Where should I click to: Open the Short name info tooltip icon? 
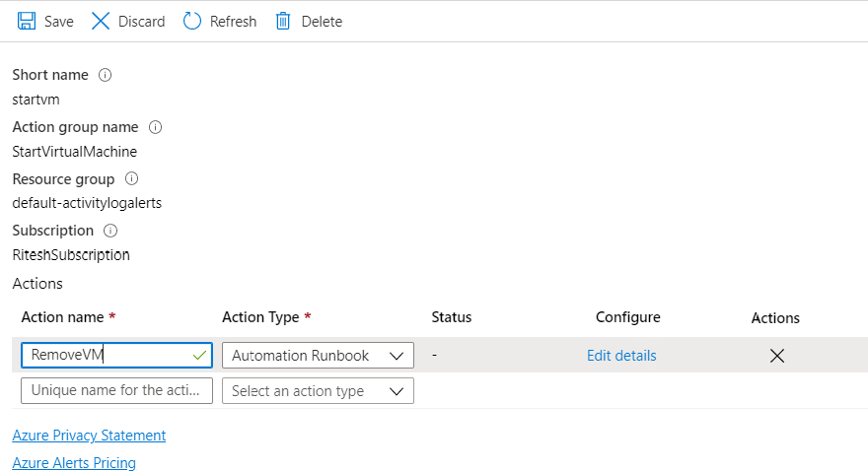click(x=106, y=75)
